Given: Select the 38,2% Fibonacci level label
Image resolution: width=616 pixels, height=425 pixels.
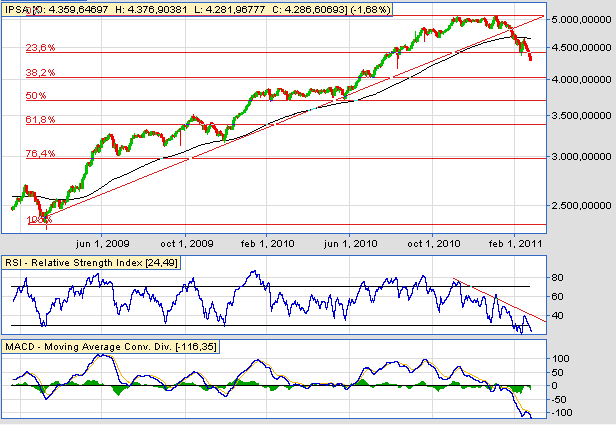Looking at the screenshot, I should (x=40, y=72).
